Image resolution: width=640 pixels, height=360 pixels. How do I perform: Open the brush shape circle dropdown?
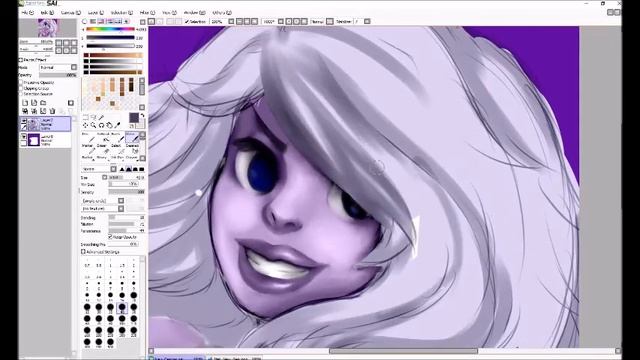(x=121, y=200)
